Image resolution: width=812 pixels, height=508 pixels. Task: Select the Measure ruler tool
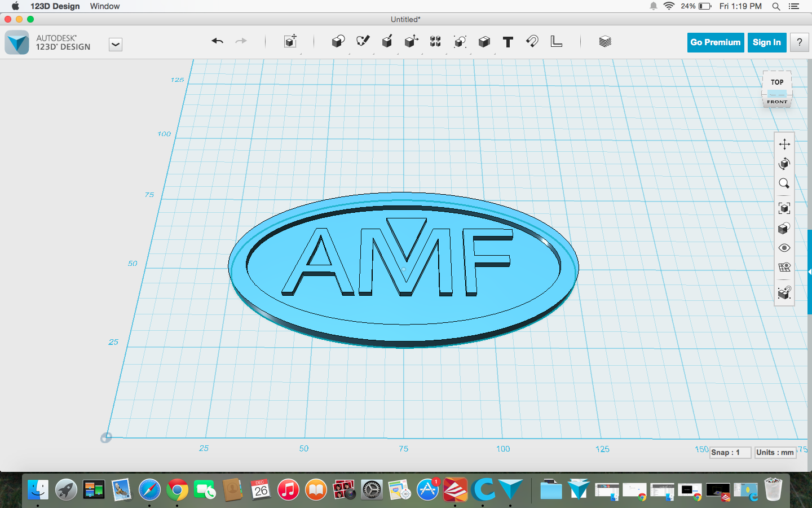tap(557, 41)
